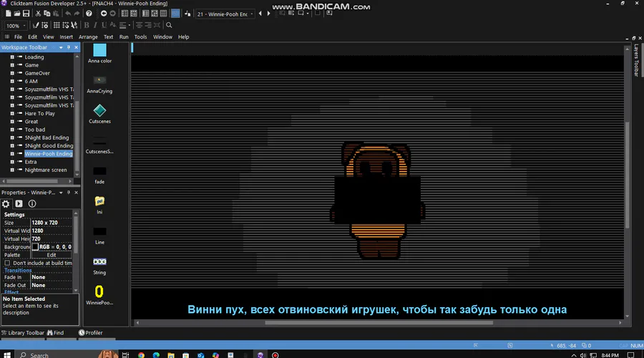Open the Event List Editor icon
The image size is (644, 358).
tap(163, 14)
